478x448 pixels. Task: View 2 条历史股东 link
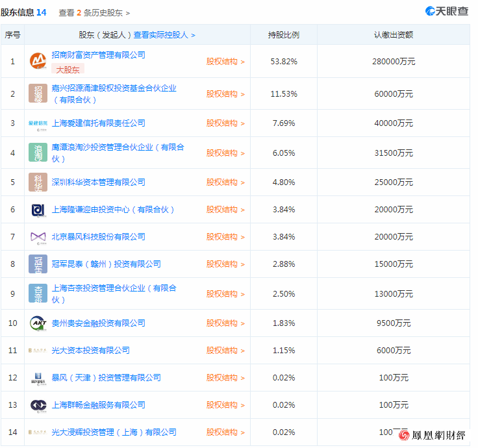94,13
